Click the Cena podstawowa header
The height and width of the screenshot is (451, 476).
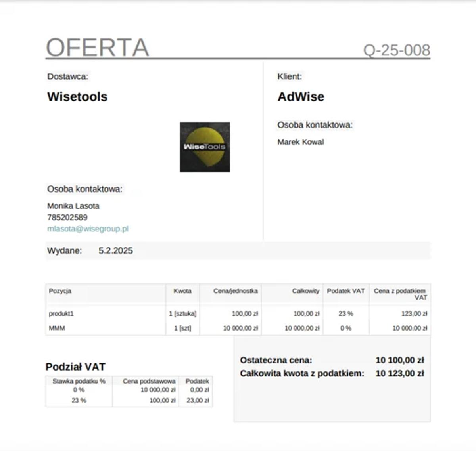click(x=149, y=381)
